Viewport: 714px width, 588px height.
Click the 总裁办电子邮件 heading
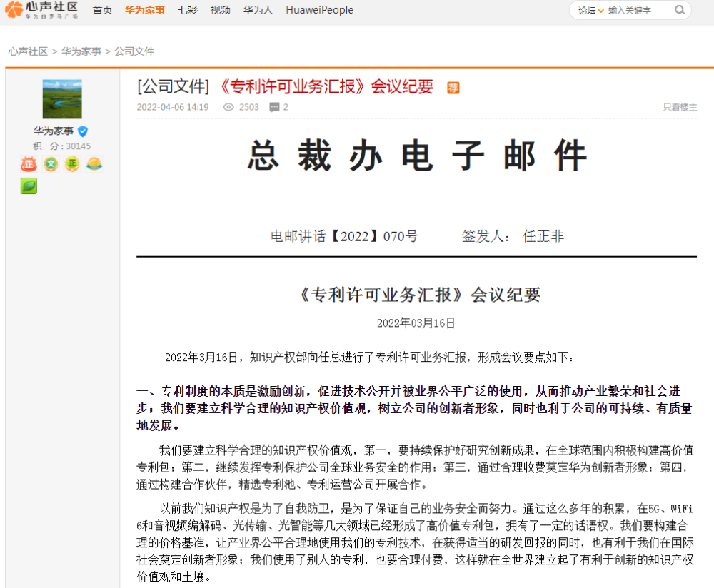[x=417, y=156]
